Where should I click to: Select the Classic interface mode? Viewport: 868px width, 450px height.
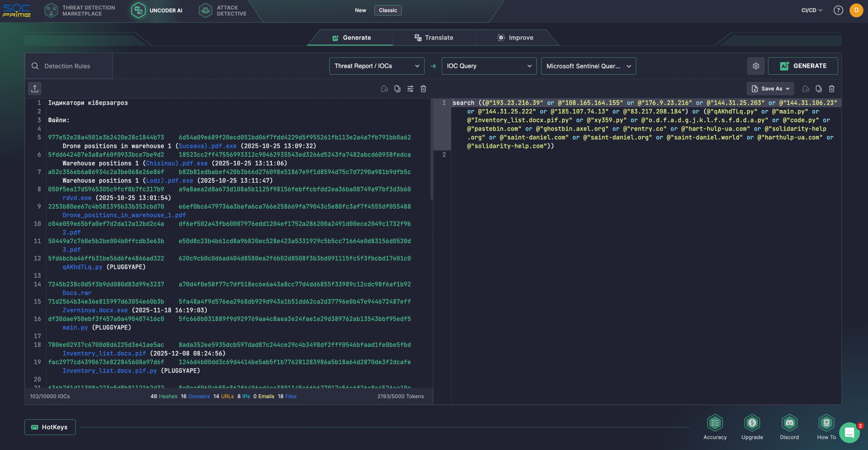click(388, 10)
